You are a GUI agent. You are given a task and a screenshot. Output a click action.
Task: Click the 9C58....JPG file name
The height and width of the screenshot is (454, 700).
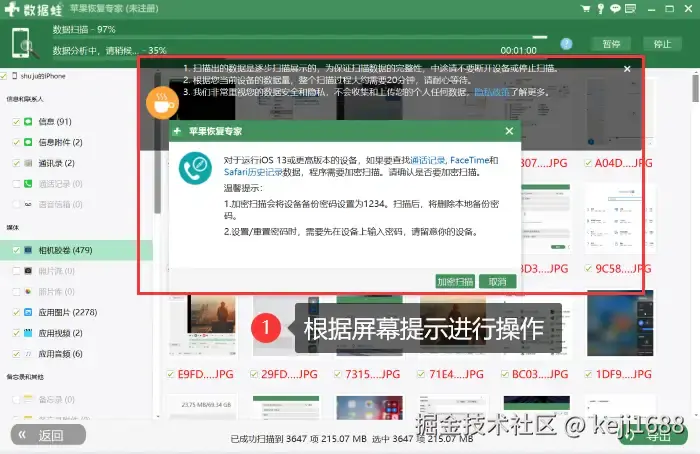click(x=623, y=268)
